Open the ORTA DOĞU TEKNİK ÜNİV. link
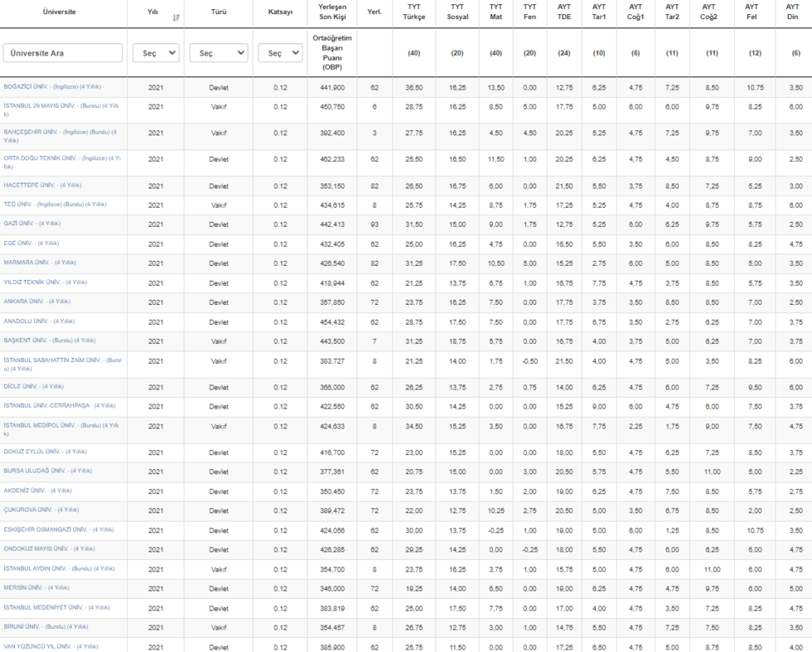This screenshot has height=652, width=812. (62, 162)
